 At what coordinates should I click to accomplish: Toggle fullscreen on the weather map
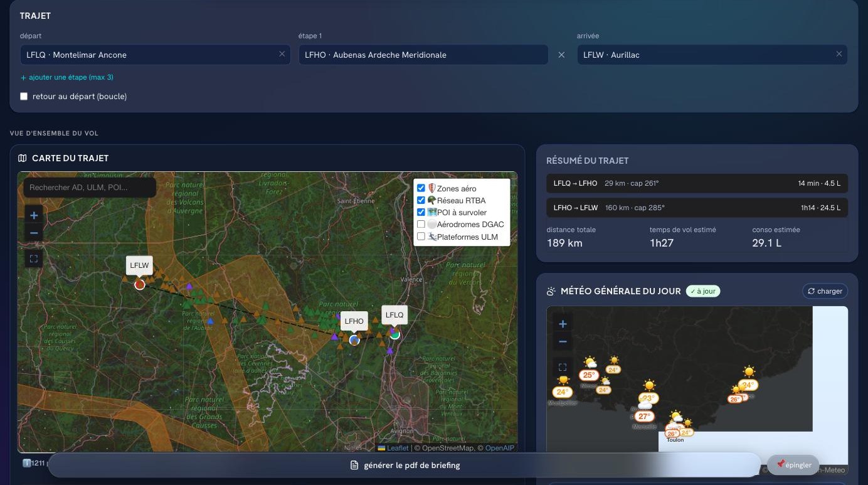(x=563, y=367)
